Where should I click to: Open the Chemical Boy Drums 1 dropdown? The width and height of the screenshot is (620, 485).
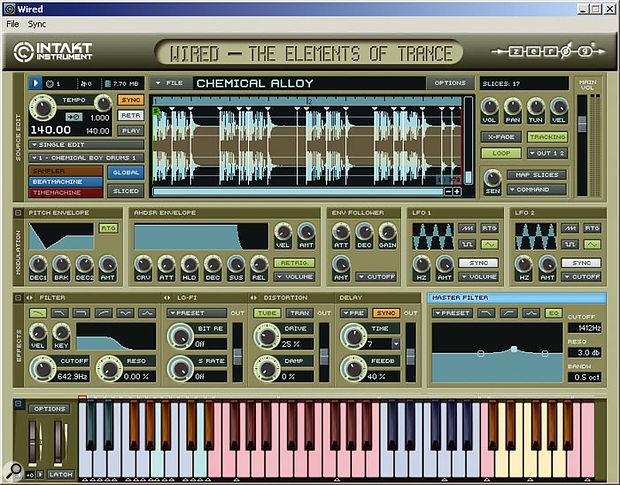pos(86,158)
